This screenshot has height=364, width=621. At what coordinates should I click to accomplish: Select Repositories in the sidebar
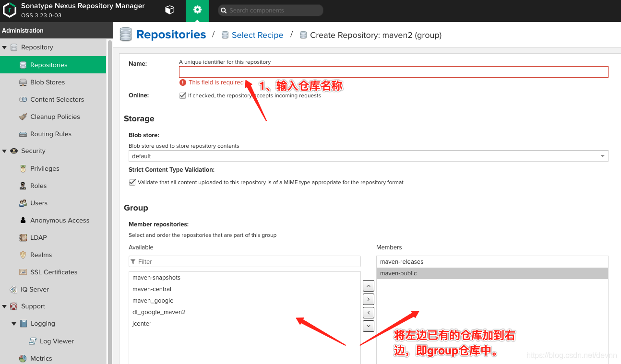[x=53, y=65]
